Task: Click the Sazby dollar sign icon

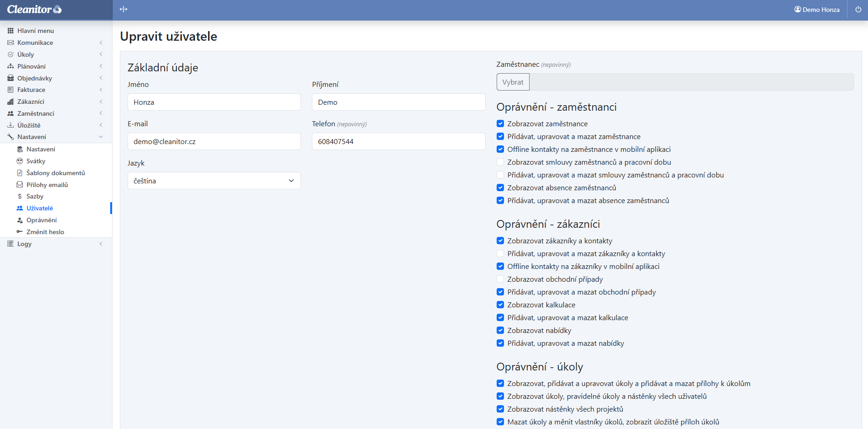Action: point(20,196)
